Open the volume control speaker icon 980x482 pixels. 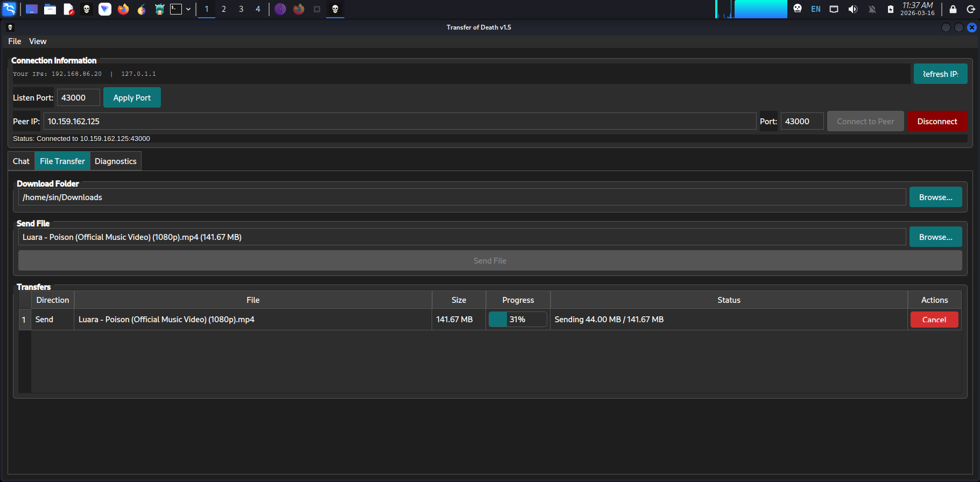(853, 9)
